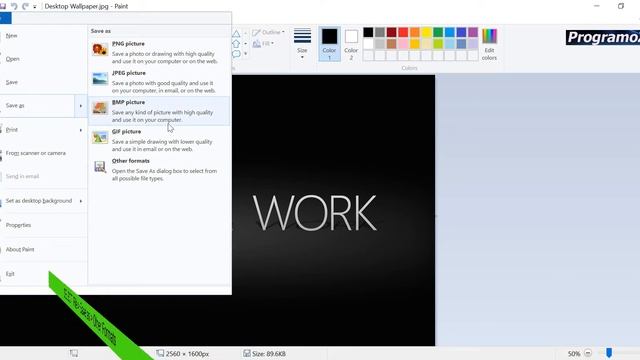Viewport: 640px width, 360px height.
Task: Click the Other formats icon
Action: pos(100,167)
